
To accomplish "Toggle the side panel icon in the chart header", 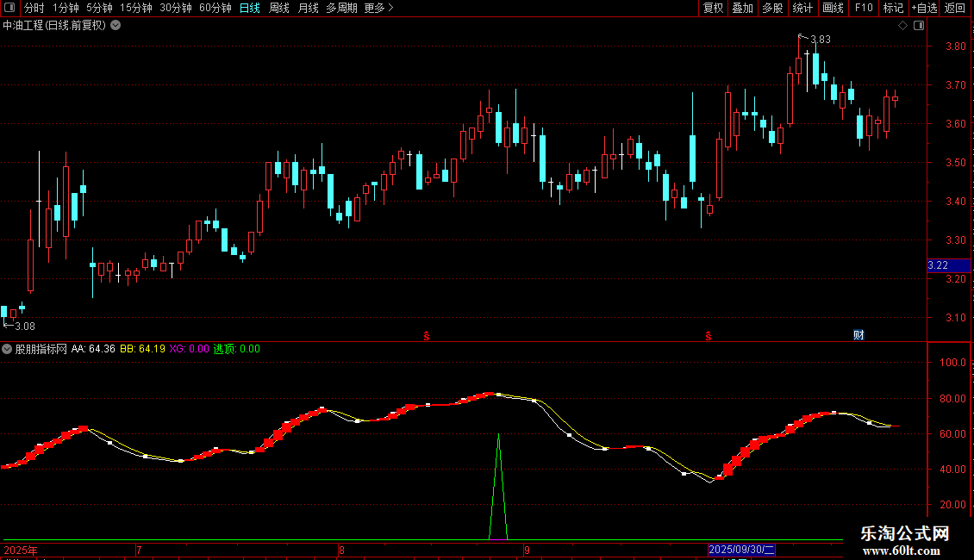I will pyautogui.click(x=919, y=26).
